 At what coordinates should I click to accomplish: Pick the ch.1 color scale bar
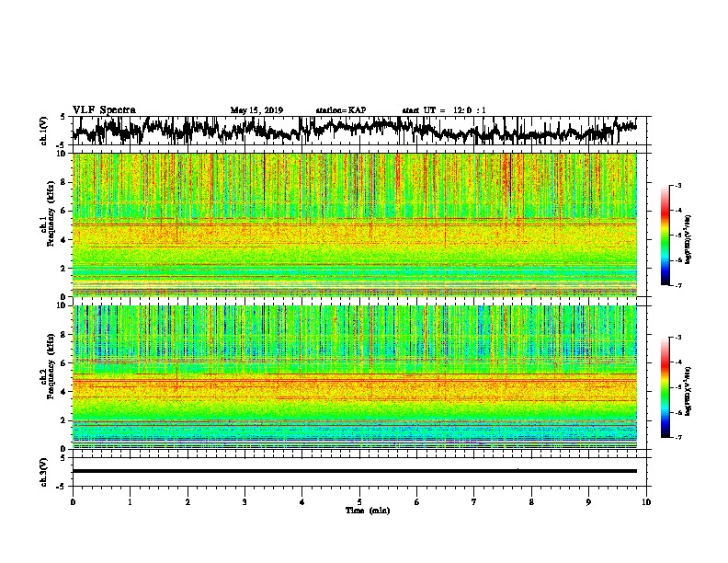point(665,236)
